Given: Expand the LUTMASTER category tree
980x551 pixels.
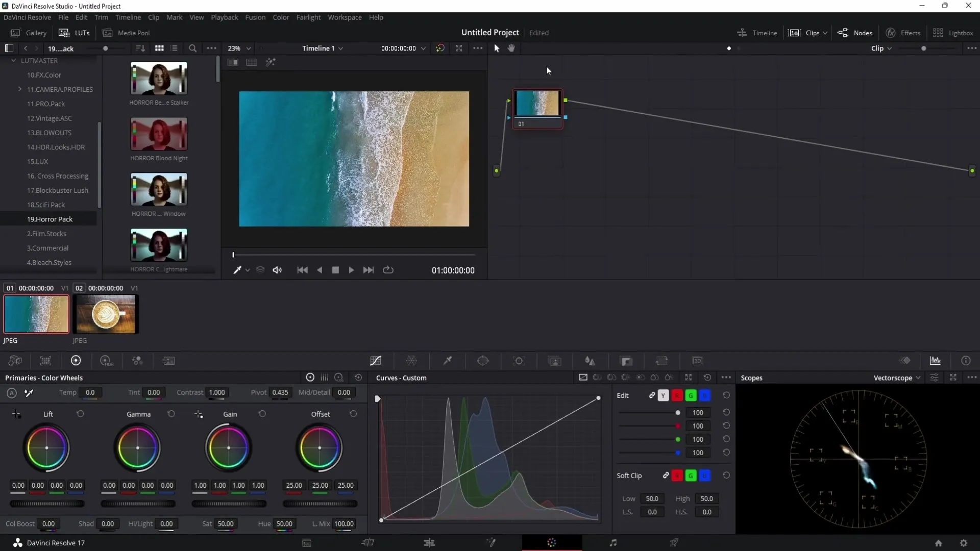Looking at the screenshot, I should click(12, 60).
